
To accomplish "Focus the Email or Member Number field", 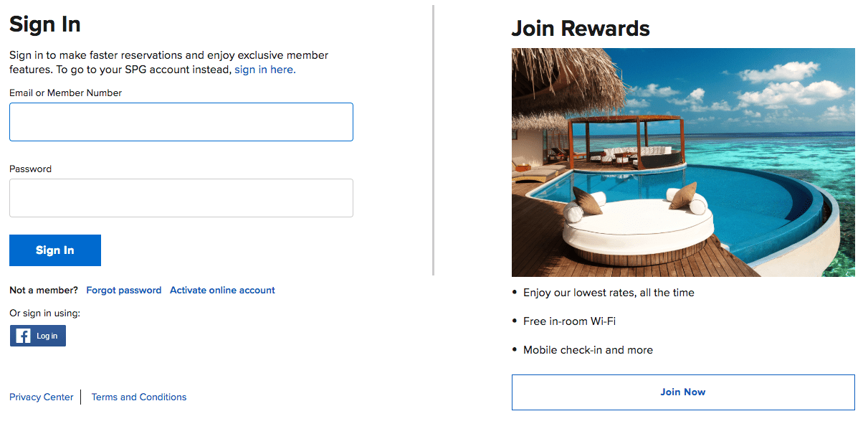I will 181,122.
